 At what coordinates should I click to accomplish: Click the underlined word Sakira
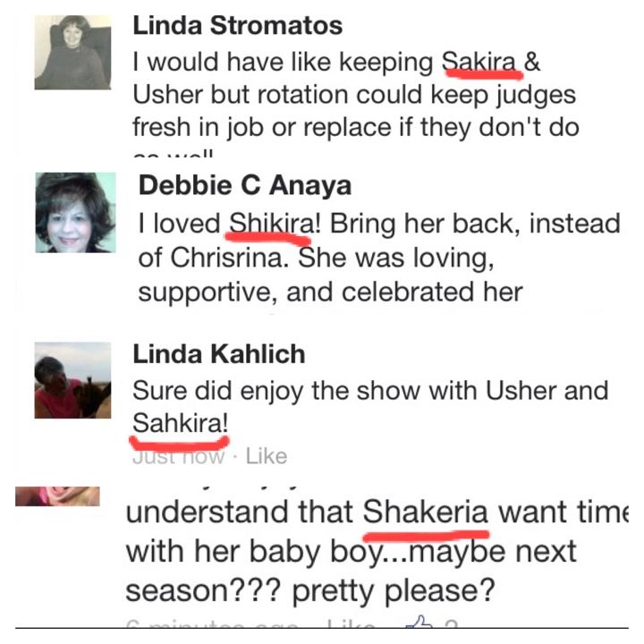click(479, 62)
